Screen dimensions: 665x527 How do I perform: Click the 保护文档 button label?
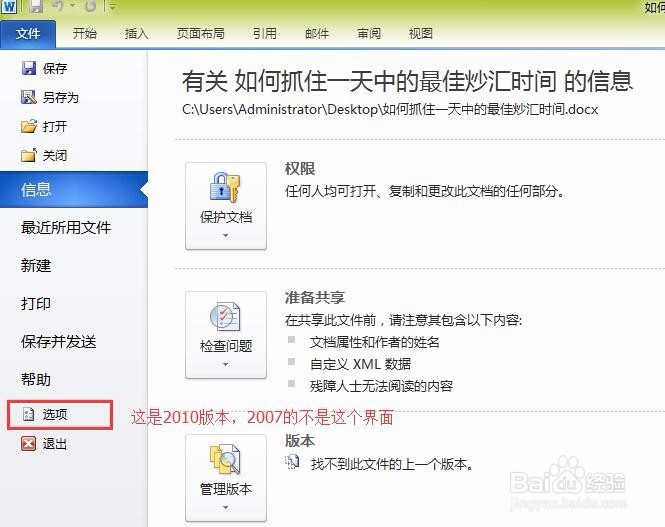[x=226, y=217]
